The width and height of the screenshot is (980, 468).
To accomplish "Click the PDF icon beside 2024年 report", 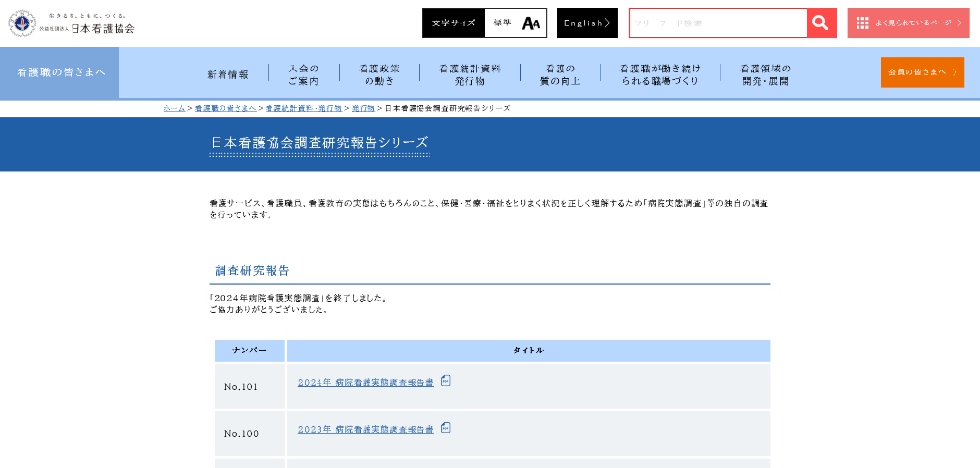I will coord(446,380).
